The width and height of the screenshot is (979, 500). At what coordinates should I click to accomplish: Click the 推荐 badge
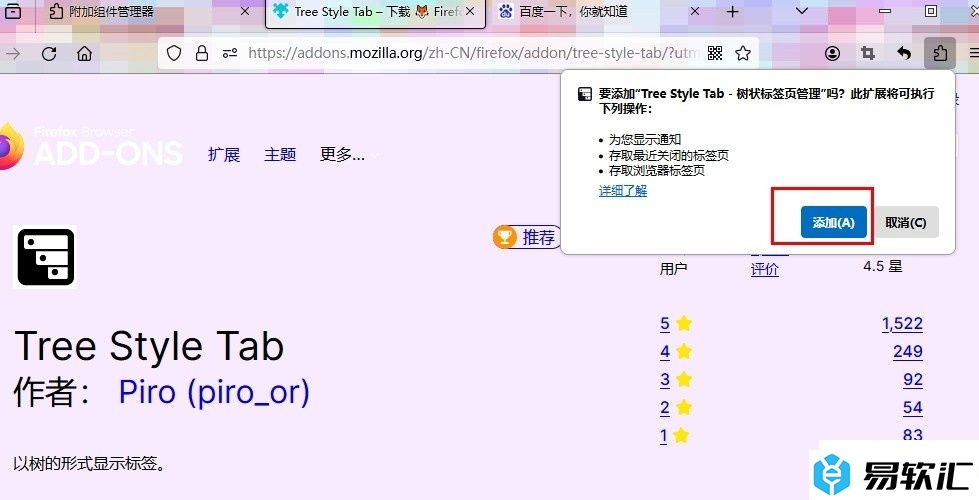[x=526, y=237]
